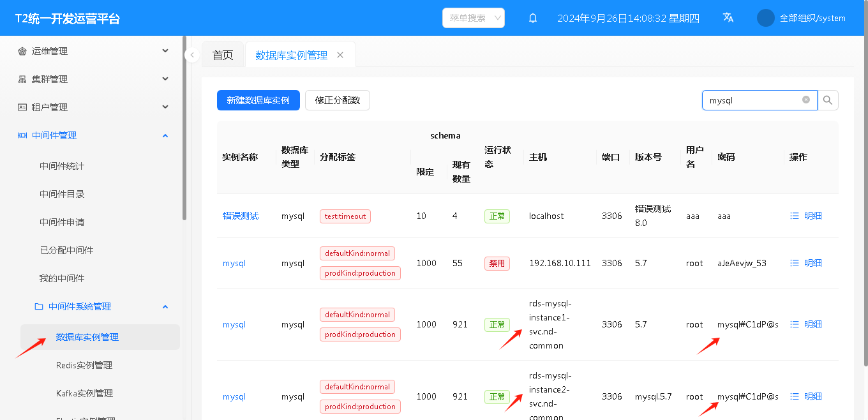The width and height of the screenshot is (868, 420).
Task: Open 数据库实例管理 in sidebar
Action: [100, 337]
